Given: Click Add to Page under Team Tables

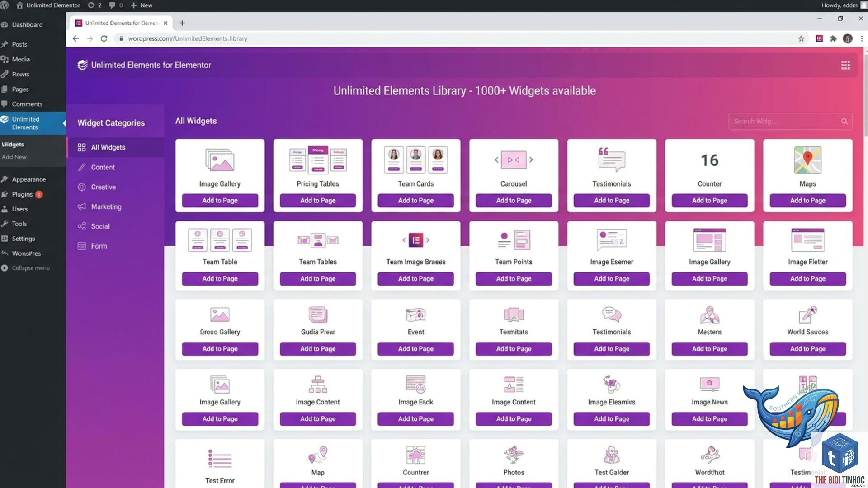Looking at the screenshot, I should pyautogui.click(x=318, y=279).
